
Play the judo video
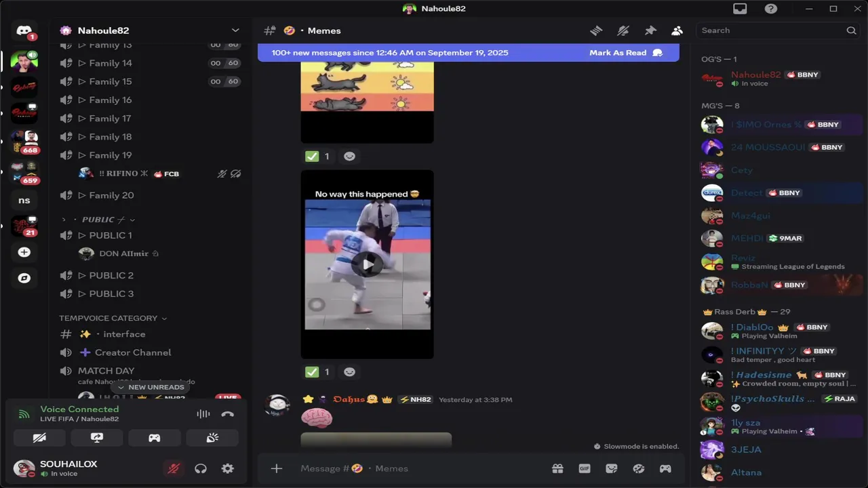[367, 264]
